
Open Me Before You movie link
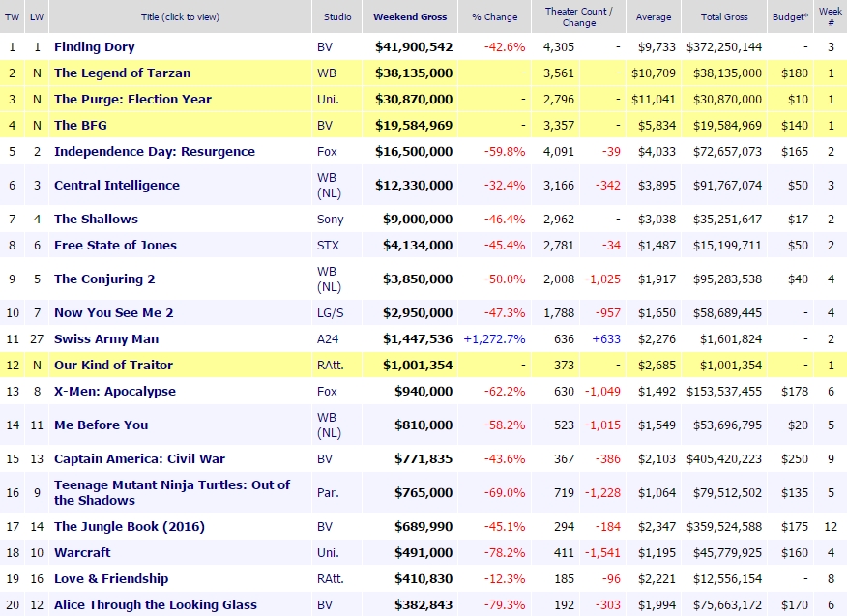[101, 425]
